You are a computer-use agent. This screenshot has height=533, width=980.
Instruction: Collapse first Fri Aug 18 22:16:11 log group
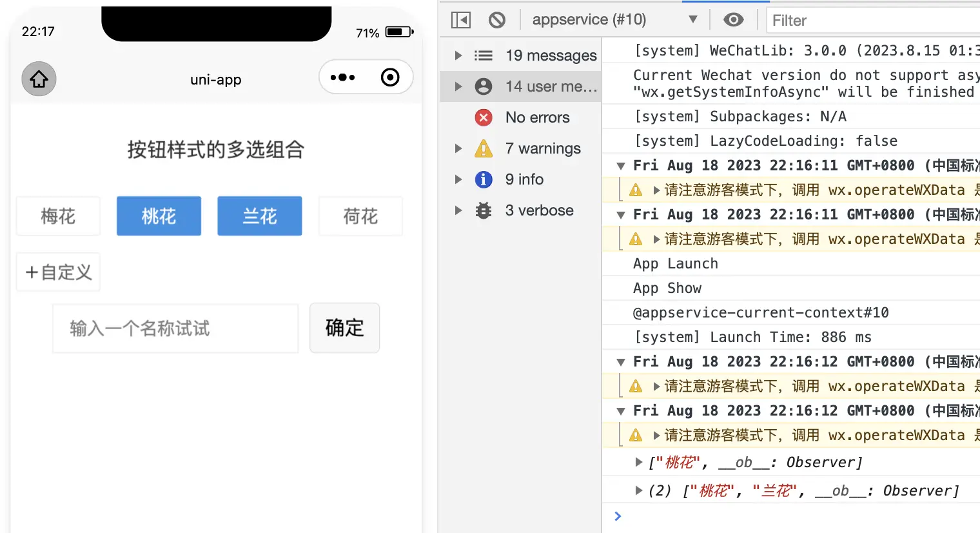621,166
